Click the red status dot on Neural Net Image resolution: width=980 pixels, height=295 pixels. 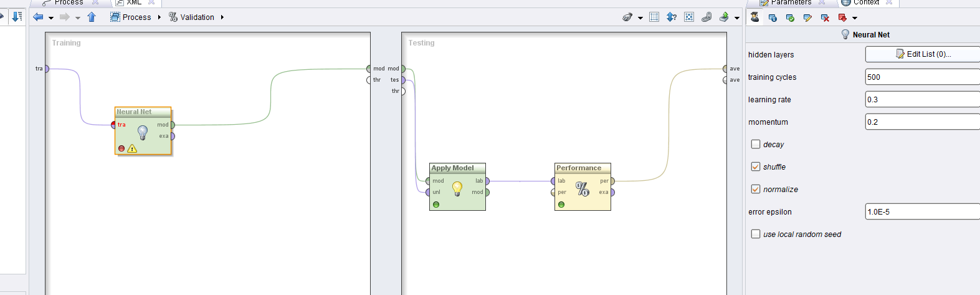tap(121, 148)
